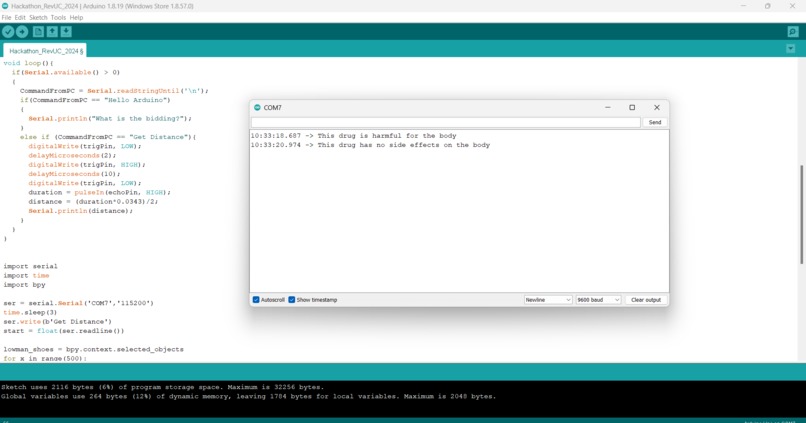Click the delayMicroseconds(2) line
Viewport: 806px width, 423px height.
tap(72, 155)
